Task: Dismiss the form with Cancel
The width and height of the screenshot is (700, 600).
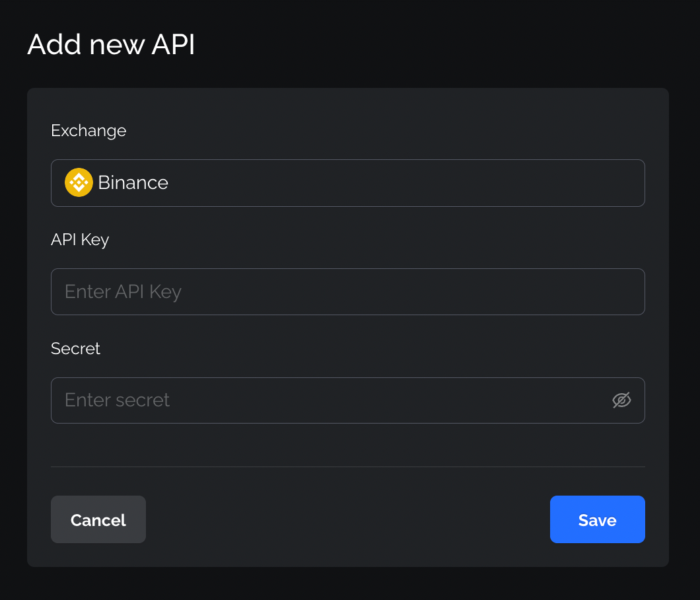Action: click(98, 519)
